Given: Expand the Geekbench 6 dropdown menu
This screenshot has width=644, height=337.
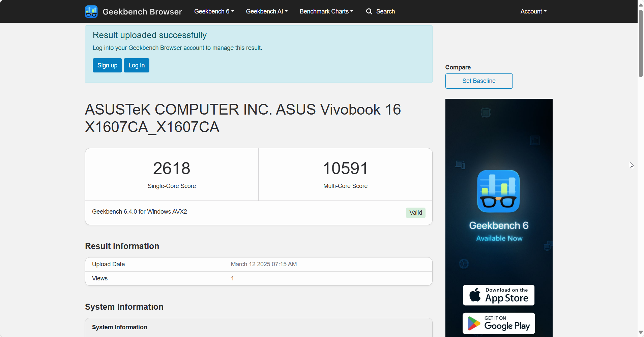Looking at the screenshot, I should point(214,11).
